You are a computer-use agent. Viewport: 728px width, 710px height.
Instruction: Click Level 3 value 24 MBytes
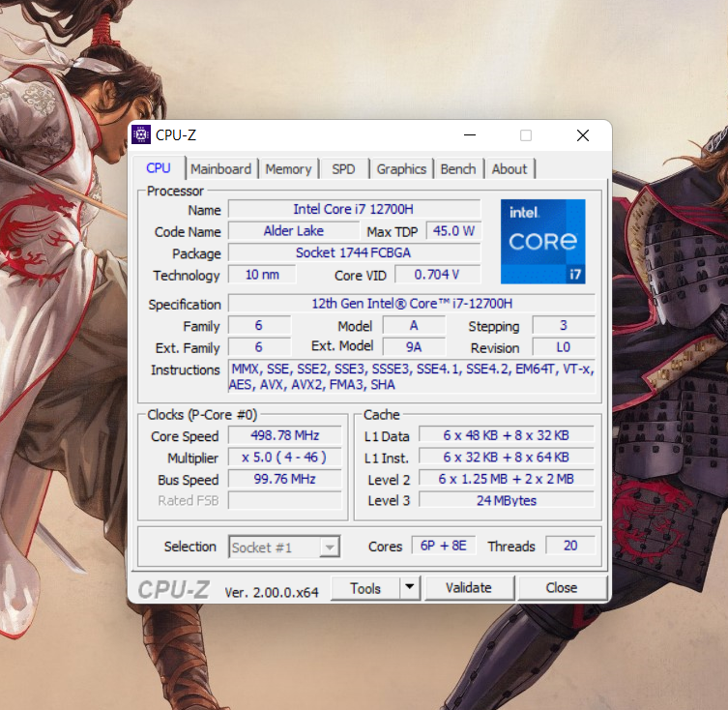pyautogui.click(x=506, y=500)
